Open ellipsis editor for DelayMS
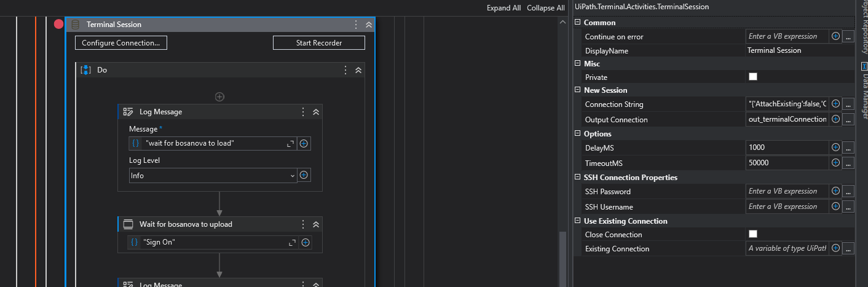This screenshot has width=868, height=287. [x=848, y=147]
